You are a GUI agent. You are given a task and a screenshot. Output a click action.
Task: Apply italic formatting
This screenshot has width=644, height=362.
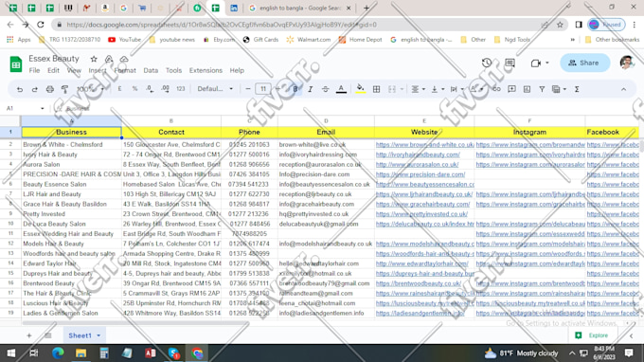click(x=310, y=89)
